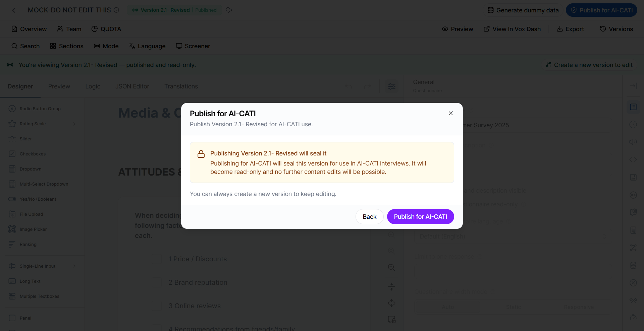Expand the Rating Scale submenu chevron
This screenshot has width=644, height=331.
pos(74,124)
